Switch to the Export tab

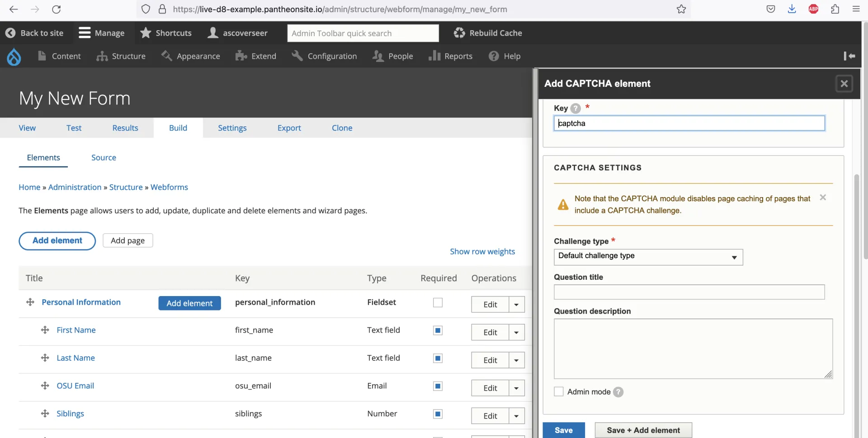coord(289,128)
